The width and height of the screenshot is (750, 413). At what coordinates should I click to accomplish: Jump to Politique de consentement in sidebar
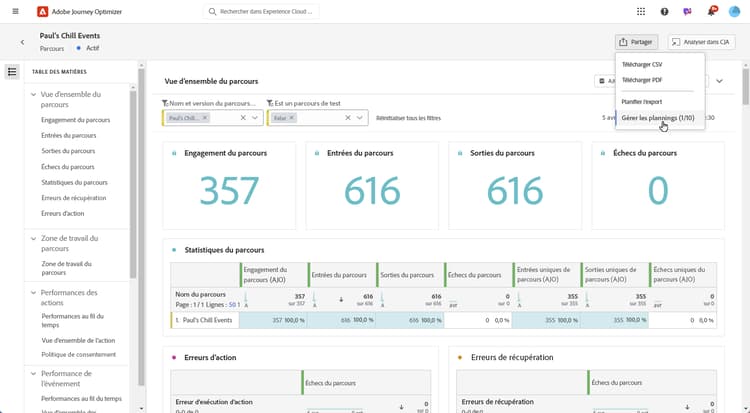pyautogui.click(x=78, y=355)
